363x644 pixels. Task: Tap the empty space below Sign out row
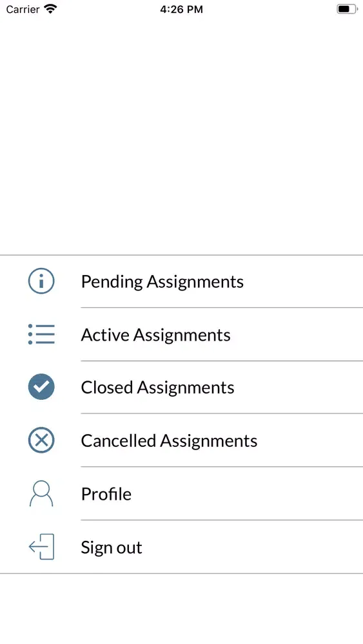pos(181,609)
